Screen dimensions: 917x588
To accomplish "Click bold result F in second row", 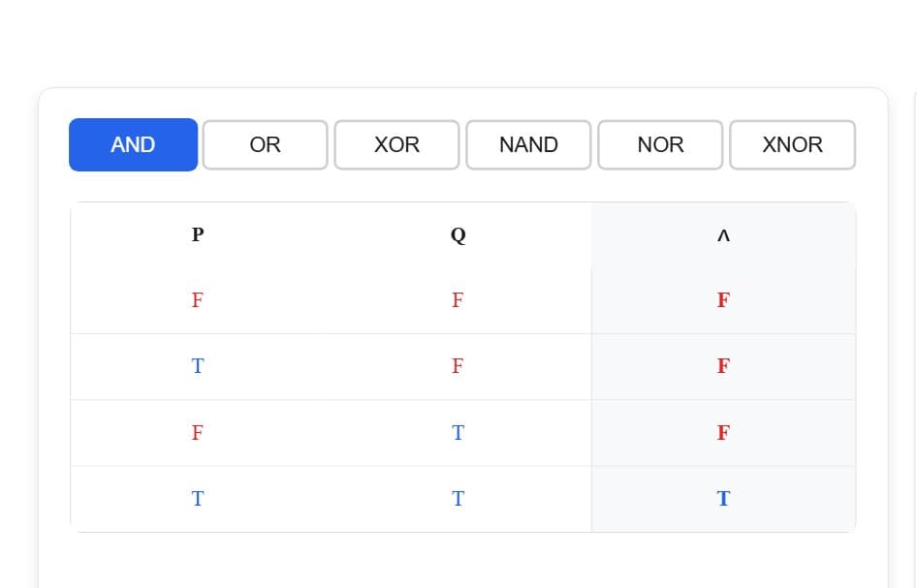I will [723, 366].
